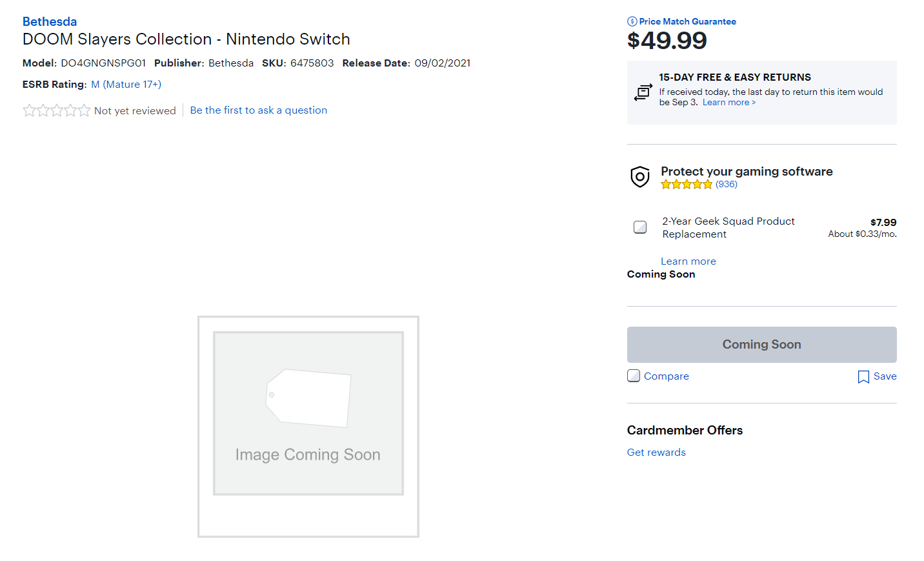The height and width of the screenshot is (561, 924).
Task: Click the gold protection plan star rating
Action: point(687,185)
